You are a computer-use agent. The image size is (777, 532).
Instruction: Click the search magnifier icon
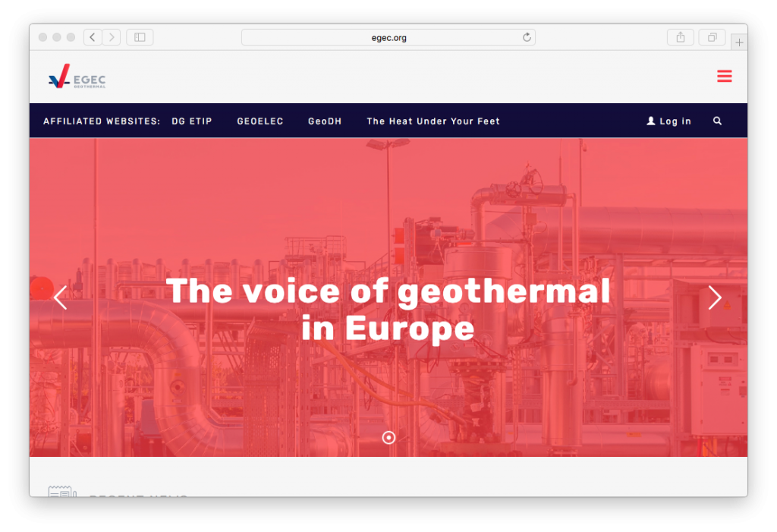tap(717, 121)
